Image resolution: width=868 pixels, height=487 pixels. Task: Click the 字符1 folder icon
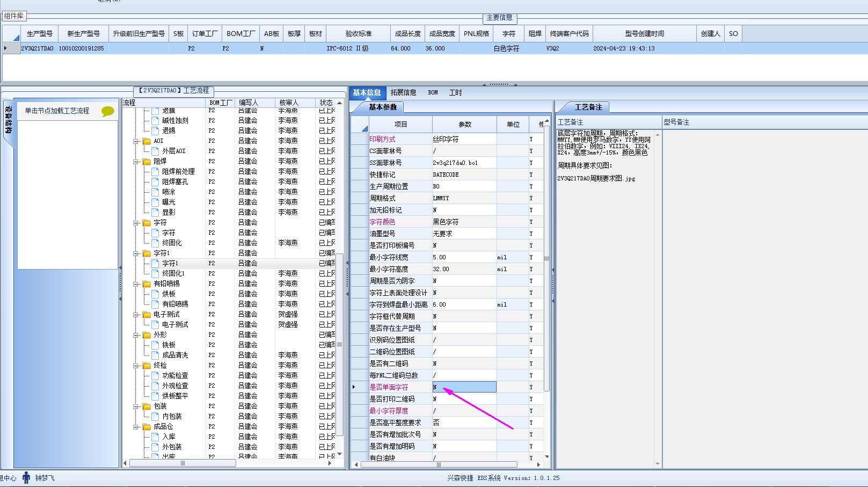[x=147, y=253]
